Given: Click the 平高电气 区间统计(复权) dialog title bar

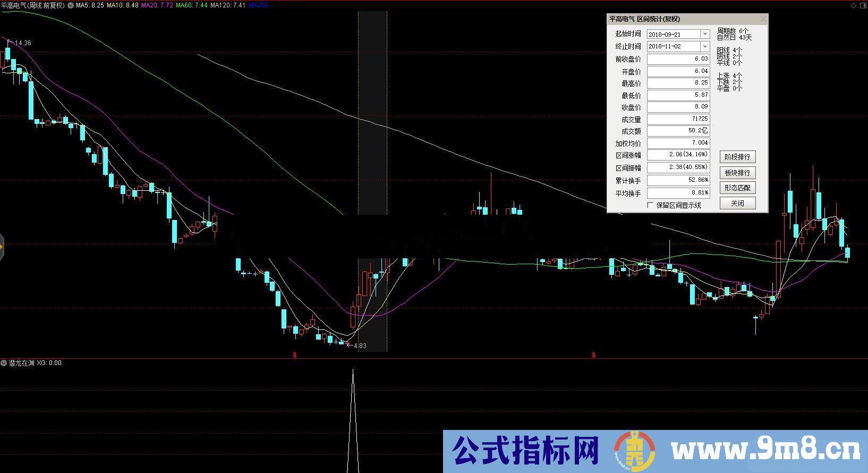Looking at the screenshot, I should click(687, 19).
